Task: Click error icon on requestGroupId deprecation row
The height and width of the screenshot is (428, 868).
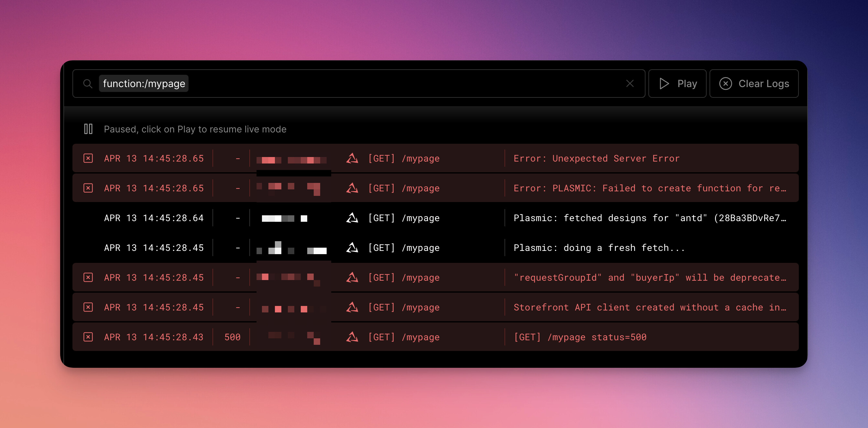Action: [x=88, y=277]
